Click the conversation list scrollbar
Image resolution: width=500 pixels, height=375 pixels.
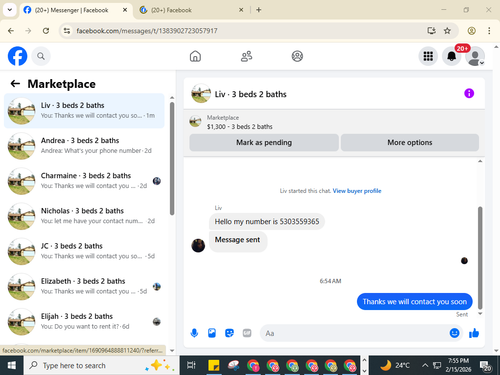pyautogui.click(x=172, y=158)
